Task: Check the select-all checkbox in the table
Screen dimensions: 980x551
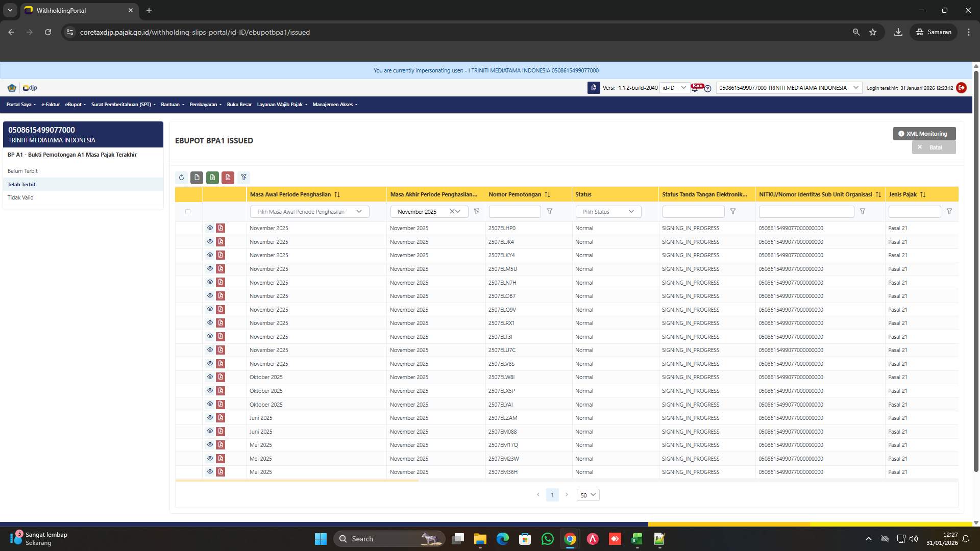Action: 188,211
